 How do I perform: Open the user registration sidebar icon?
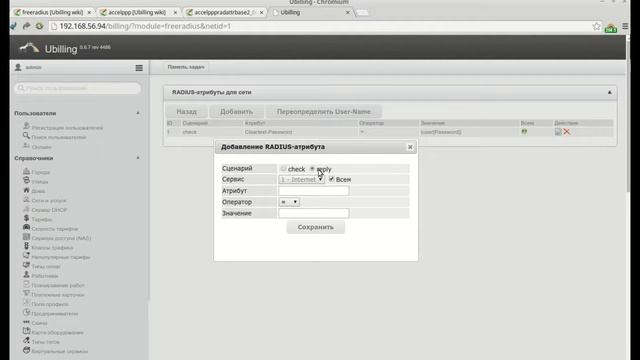point(27,126)
